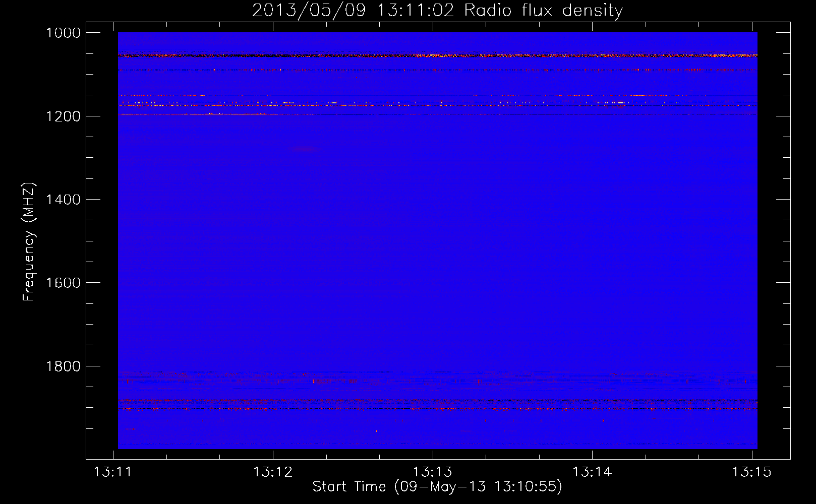Click the 1200 frequency tick label
This screenshot has height=504, width=816.
coord(63,116)
